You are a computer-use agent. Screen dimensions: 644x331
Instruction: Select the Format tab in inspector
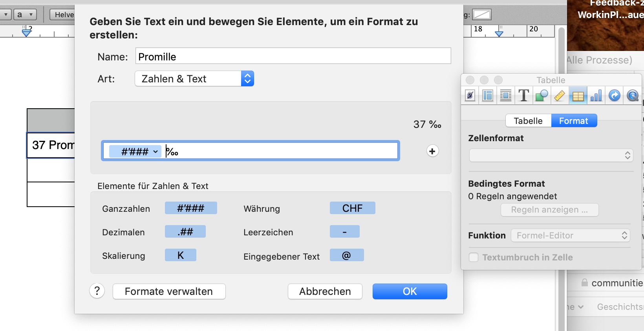[574, 121]
